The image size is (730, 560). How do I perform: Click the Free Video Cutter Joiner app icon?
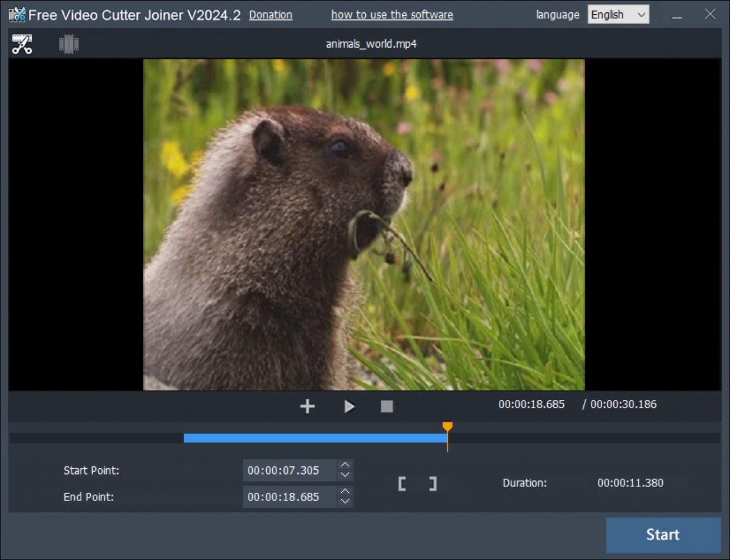(16, 14)
